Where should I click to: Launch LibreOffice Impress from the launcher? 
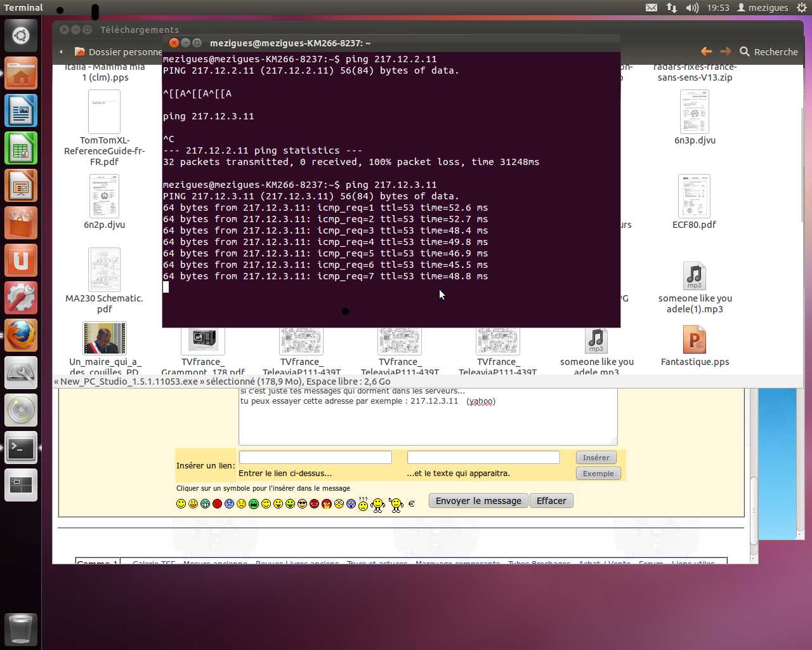coord(21,185)
